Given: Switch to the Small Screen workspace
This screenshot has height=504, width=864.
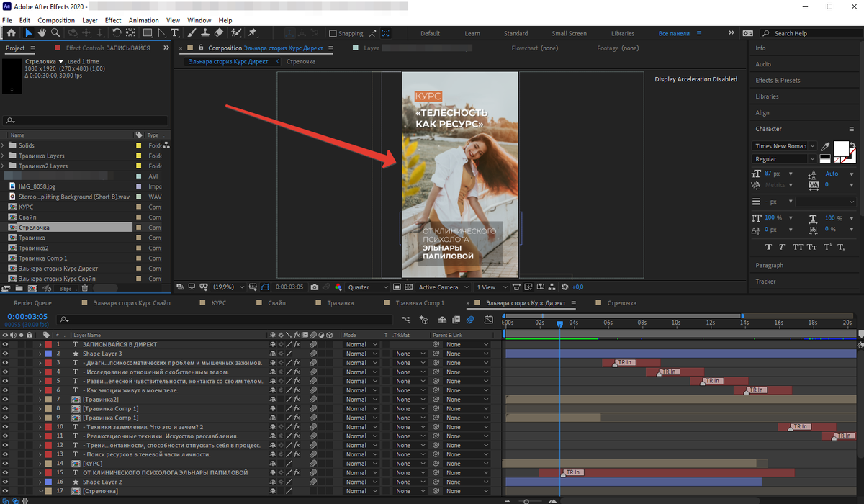Looking at the screenshot, I should click(x=569, y=33).
